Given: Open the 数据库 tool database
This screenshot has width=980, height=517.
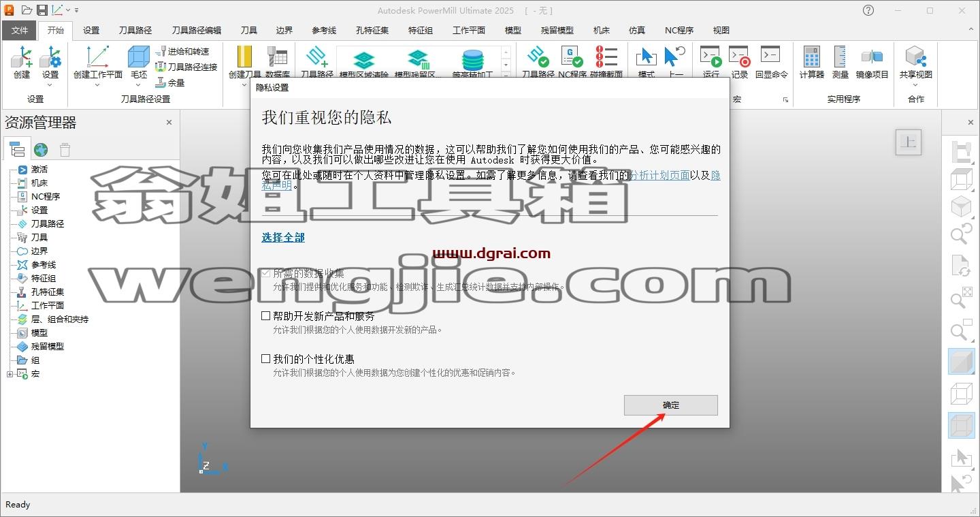Looking at the screenshot, I should [277, 61].
